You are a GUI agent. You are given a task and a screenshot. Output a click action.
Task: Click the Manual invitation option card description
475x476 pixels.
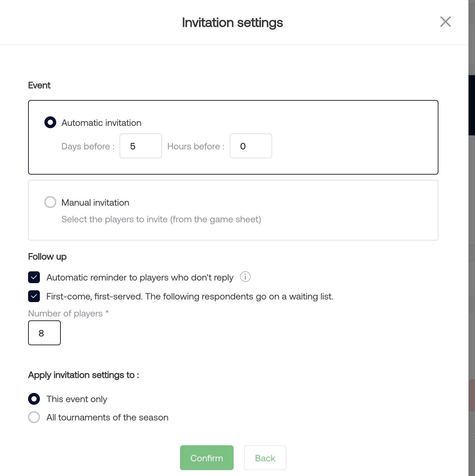click(x=161, y=219)
